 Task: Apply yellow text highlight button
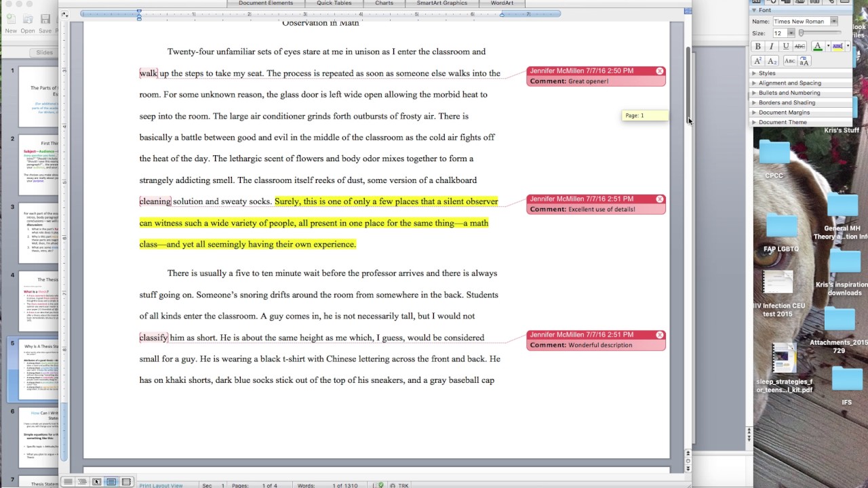pos(837,46)
